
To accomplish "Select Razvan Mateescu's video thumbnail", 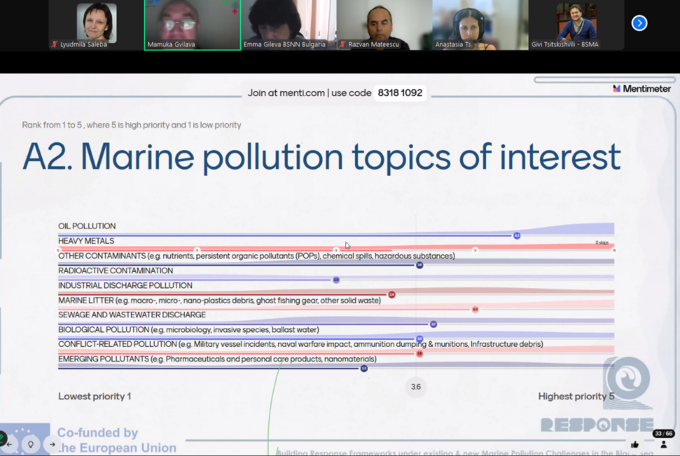I will point(384,25).
